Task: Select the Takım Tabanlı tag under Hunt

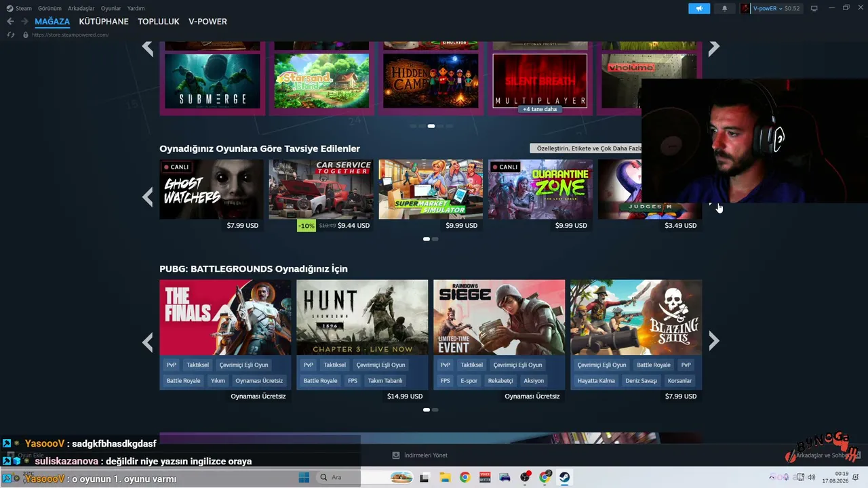Action: point(385,381)
